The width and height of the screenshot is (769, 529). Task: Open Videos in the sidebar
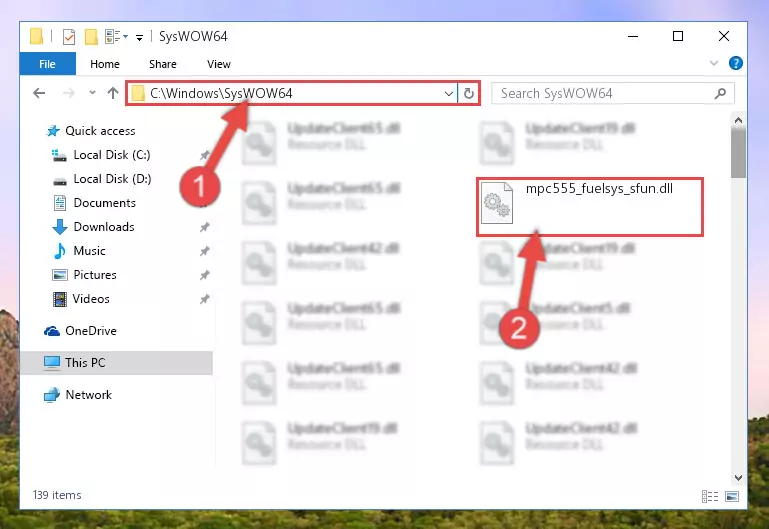coord(91,299)
